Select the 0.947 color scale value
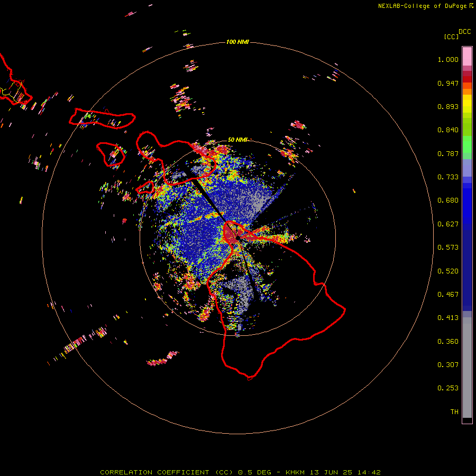 click(448, 83)
